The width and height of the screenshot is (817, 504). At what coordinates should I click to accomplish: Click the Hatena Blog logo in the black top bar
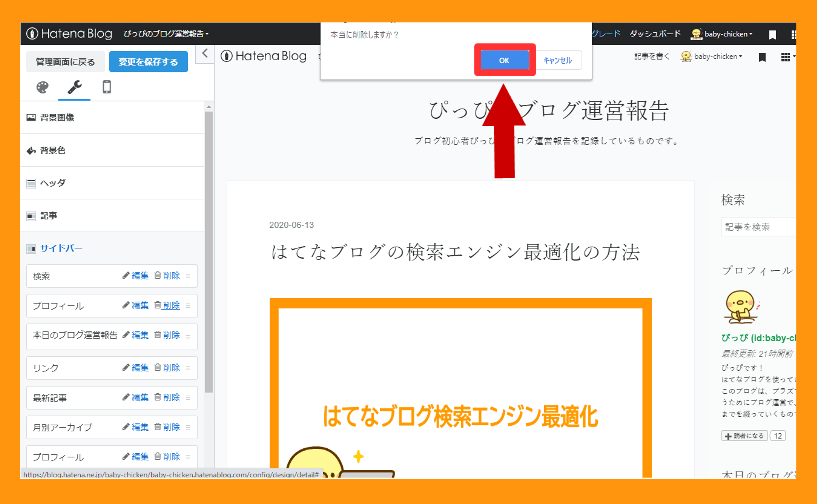69,34
